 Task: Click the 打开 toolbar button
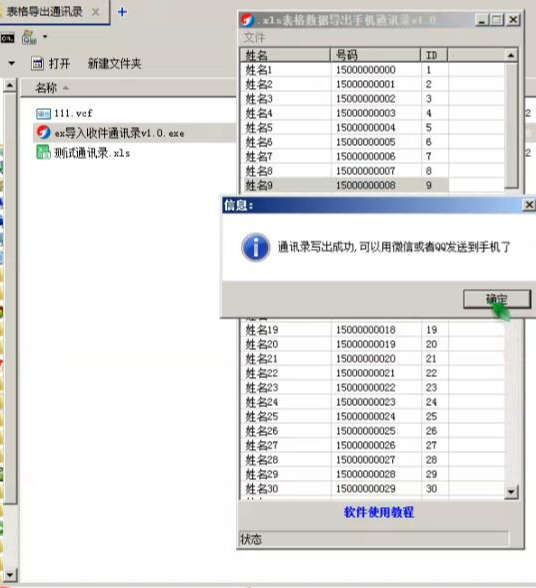click(51, 63)
